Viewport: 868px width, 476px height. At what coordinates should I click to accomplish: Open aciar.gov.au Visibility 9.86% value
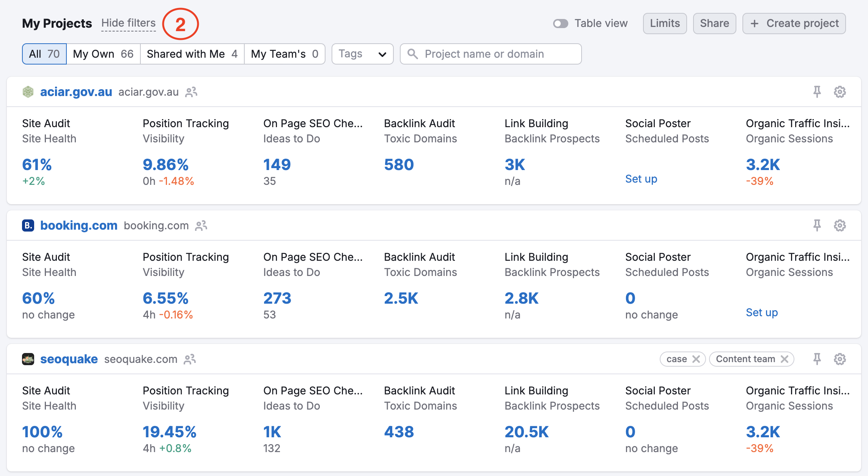(x=166, y=165)
